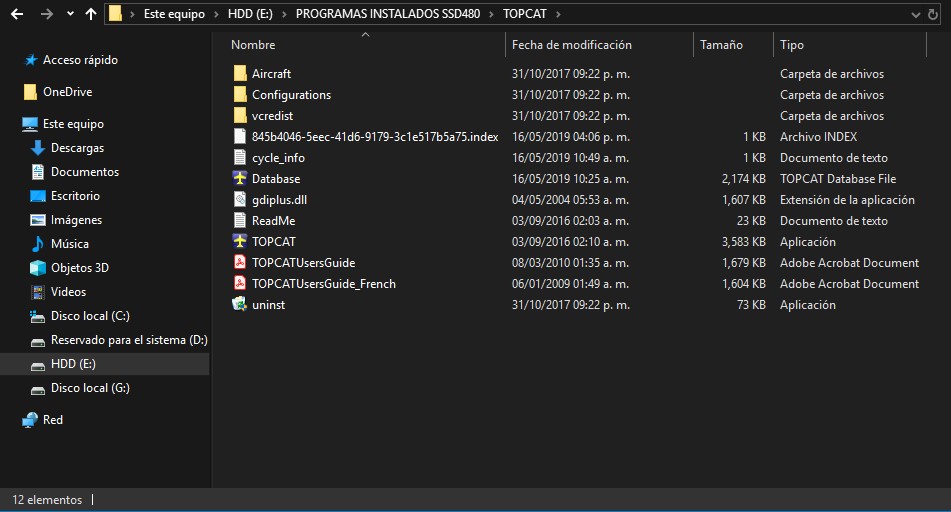Image resolution: width=951 pixels, height=512 pixels.
Task: Expand chevron after 'Este equipo' breadcrumb
Action: tap(216, 14)
